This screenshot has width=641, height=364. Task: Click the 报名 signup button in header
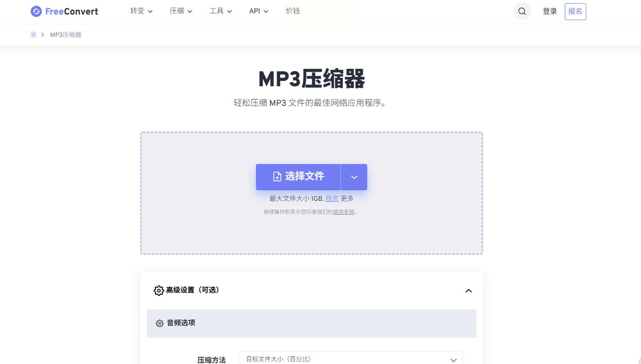coord(575,11)
